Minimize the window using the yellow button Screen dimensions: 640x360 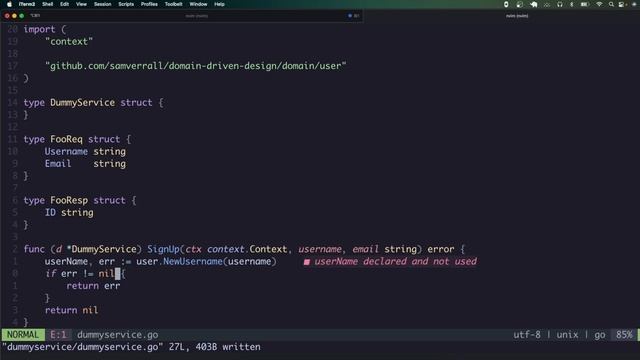coord(14,16)
